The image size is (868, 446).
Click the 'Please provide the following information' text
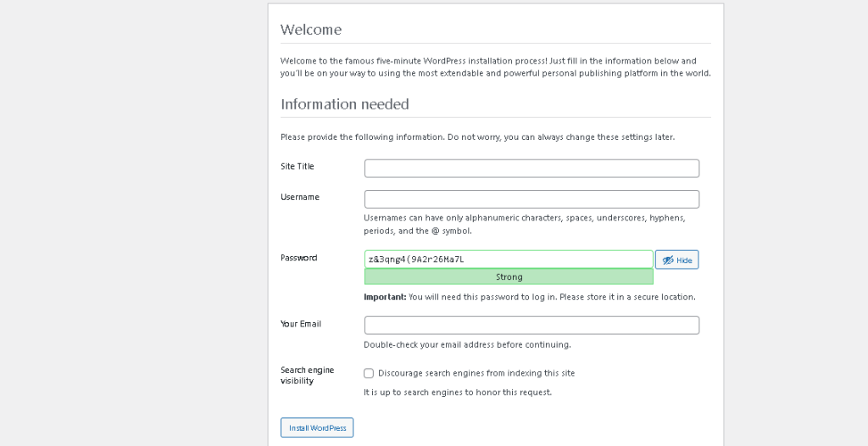click(x=477, y=137)
